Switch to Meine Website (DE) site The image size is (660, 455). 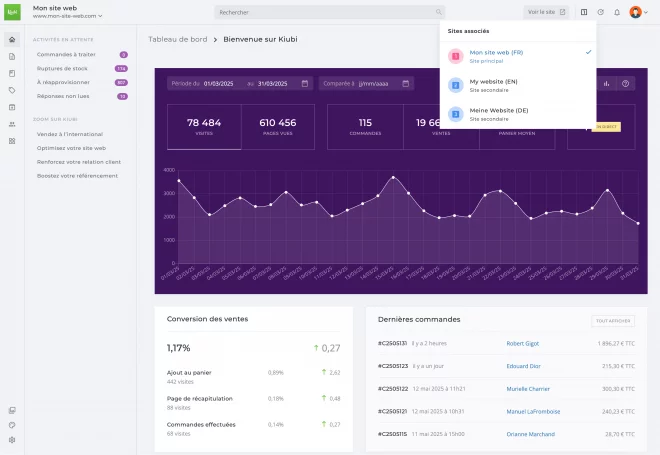(x=518, y=114)
